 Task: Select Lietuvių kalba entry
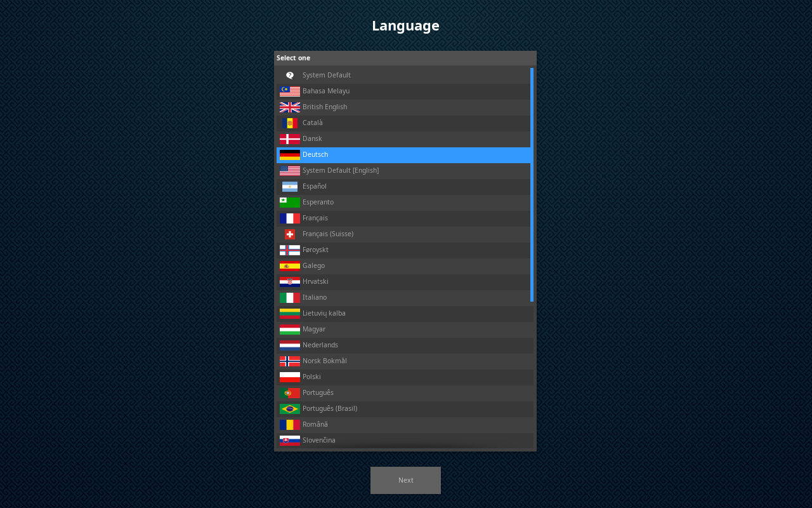click(x=324, y=313)
